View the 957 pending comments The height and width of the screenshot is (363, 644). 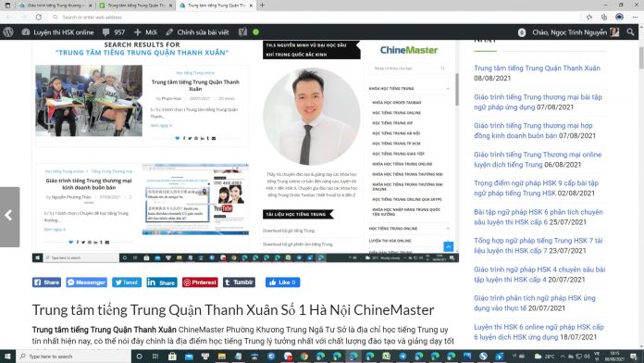click(114, 32)
